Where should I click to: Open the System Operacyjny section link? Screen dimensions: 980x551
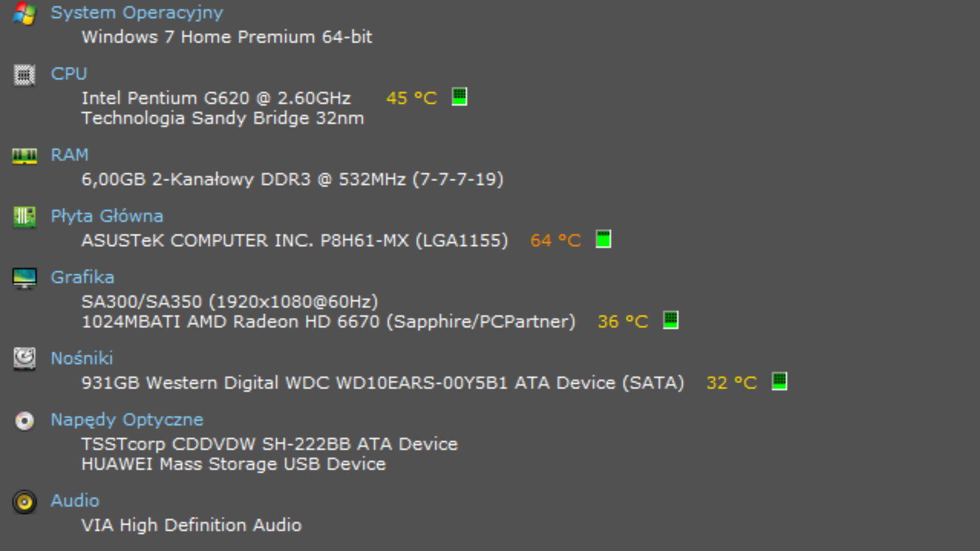click(137, 13)
